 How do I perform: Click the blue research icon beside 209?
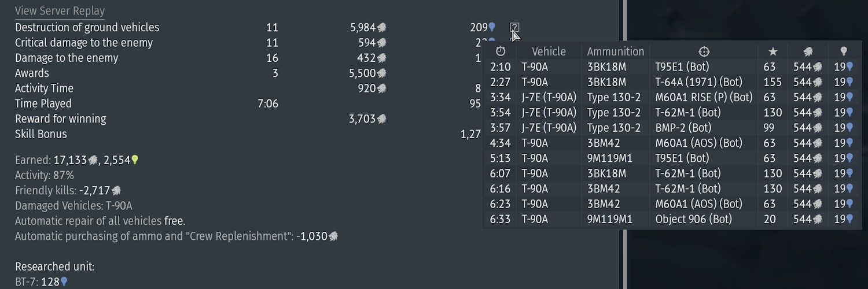click(x=492, y=27)
